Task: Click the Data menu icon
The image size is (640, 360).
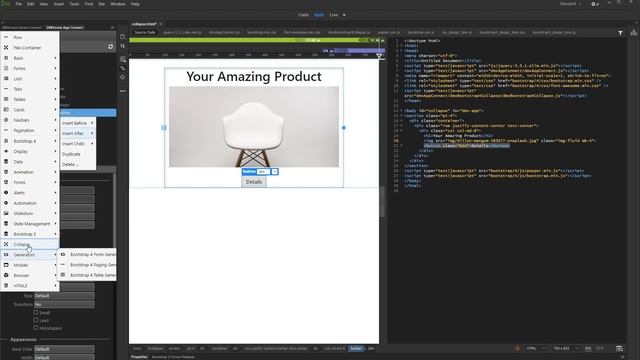Action: (6, 162)
